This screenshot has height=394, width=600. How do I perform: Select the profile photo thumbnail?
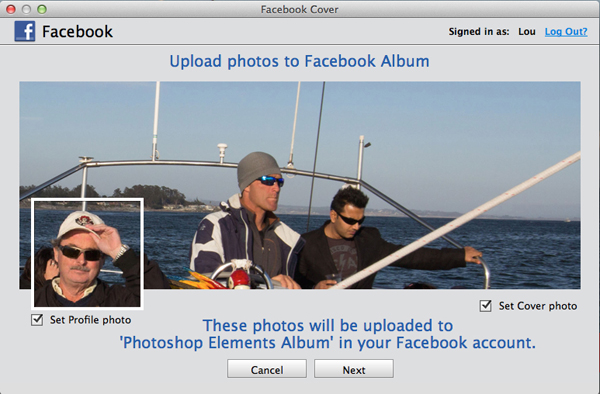pos(87,253)
